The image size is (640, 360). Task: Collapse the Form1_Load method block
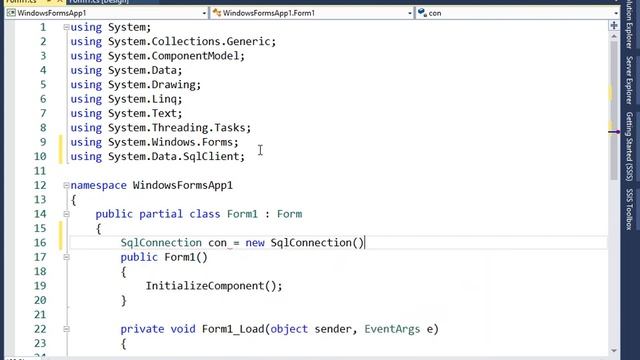(66, 329)
